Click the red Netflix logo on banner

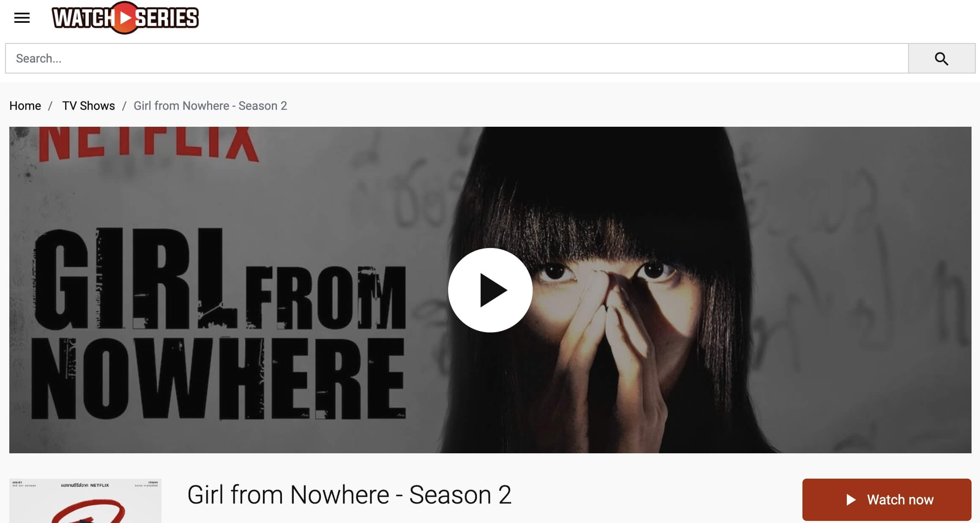point(148,144)
